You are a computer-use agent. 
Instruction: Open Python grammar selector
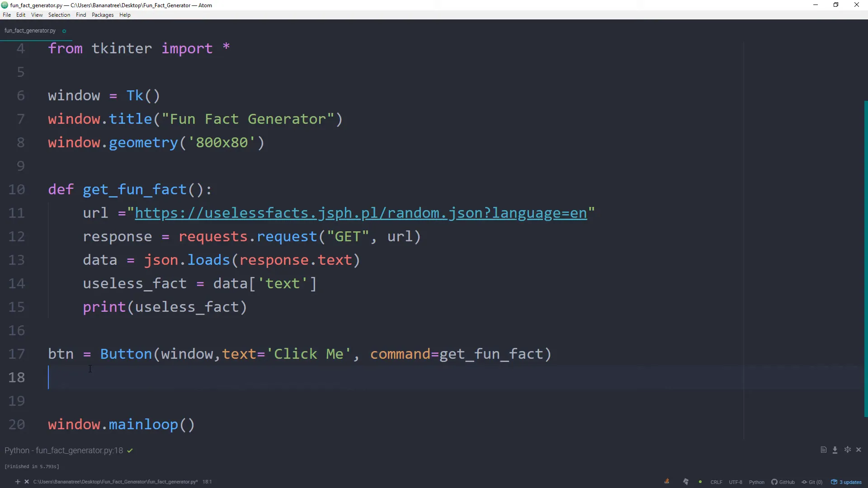point(756,482)
